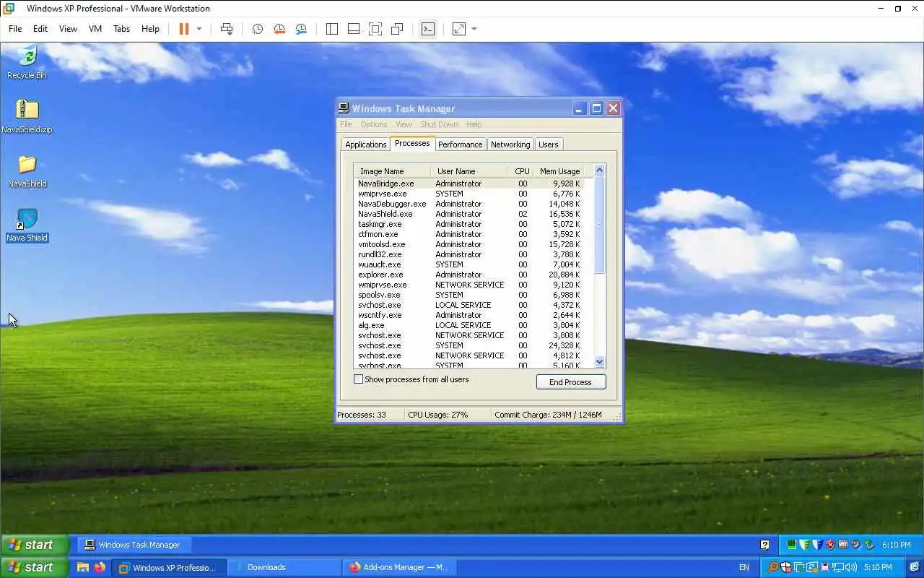Click revert to snapshot icon
This screenshot has width=924, height=578.
pos(279,29)
